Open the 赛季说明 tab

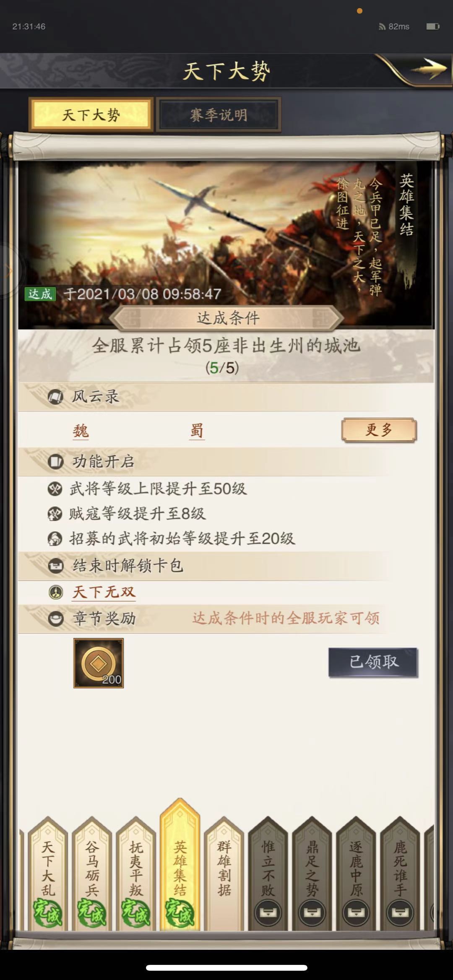(219, 114)
